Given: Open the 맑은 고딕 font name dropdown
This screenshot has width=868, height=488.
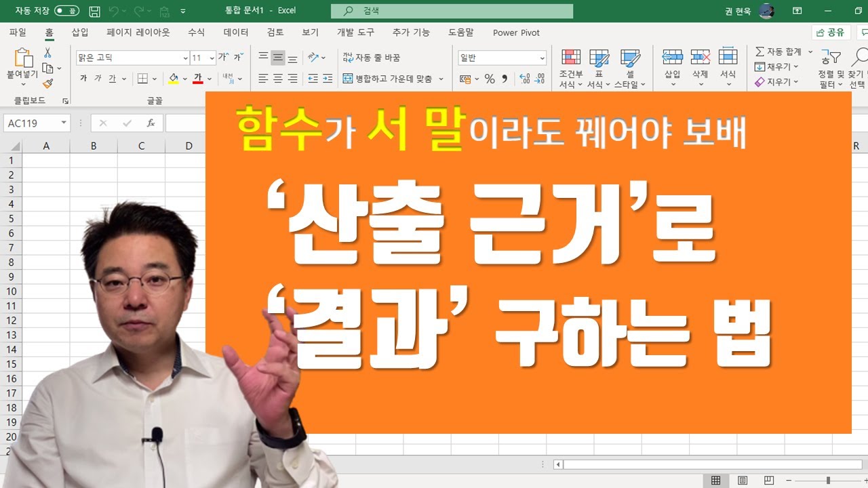Looking at the screenshot, I should (186, 58).
